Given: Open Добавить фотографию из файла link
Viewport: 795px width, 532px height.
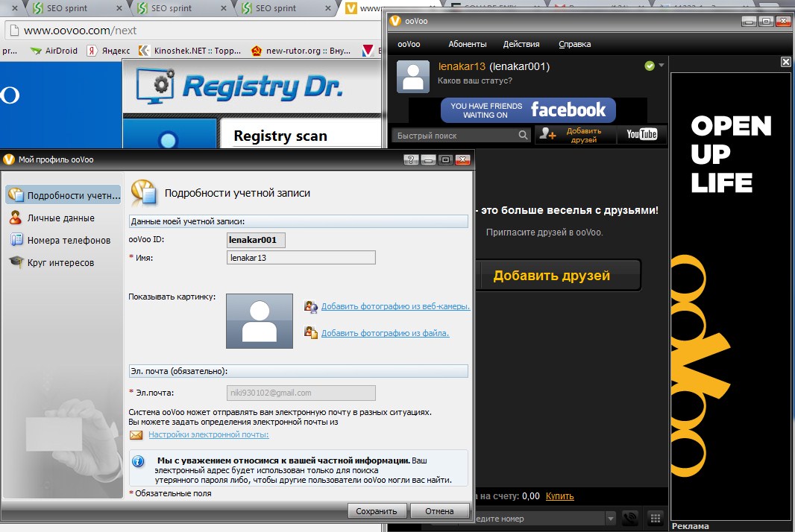Looking at the screenshot, I should [x=385, y=333].
